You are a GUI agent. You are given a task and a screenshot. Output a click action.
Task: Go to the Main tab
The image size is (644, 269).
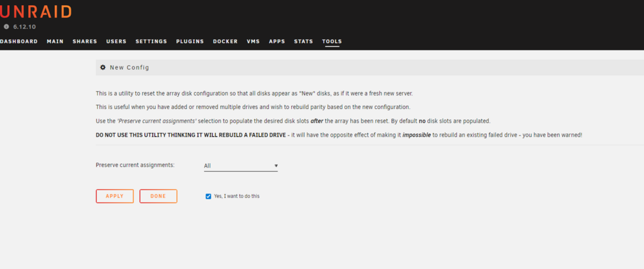[55, 41]
